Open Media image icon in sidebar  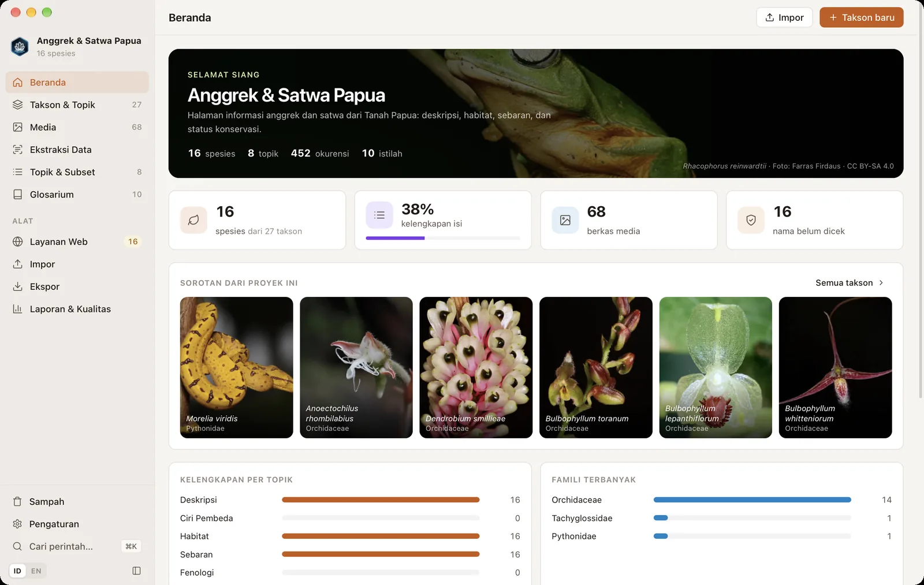click(18, 127)
